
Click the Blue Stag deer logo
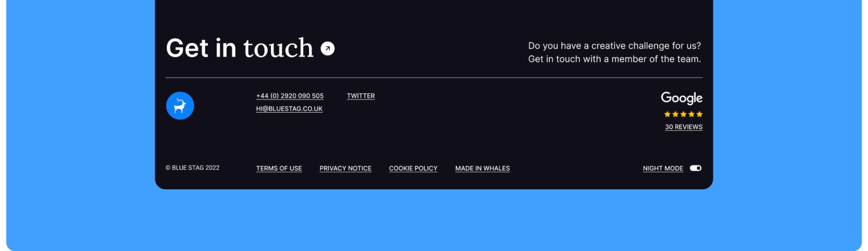point(180,106)
